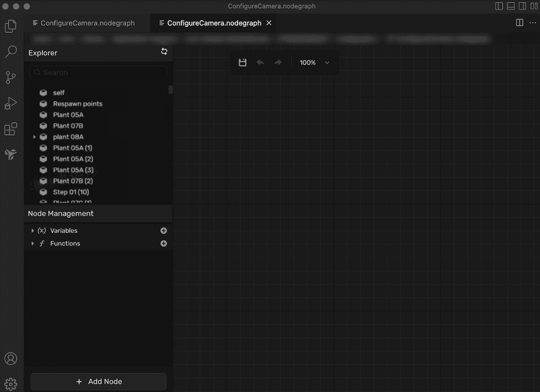Click the Explorer search field

98,72
